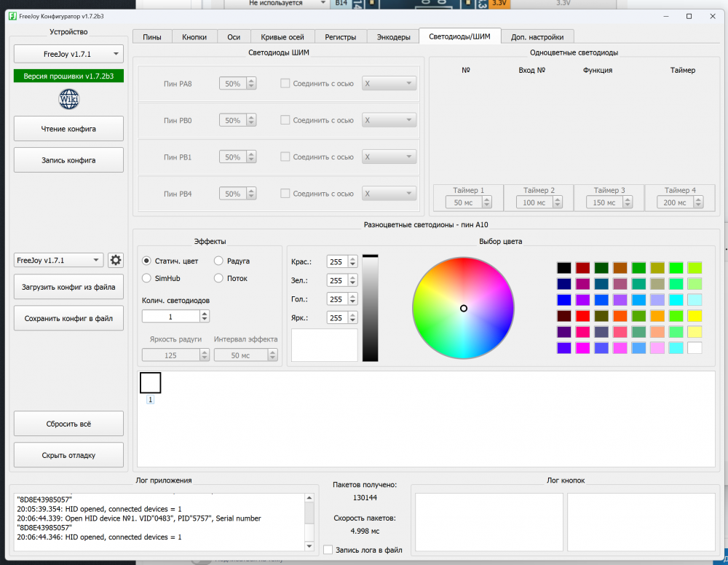
Task: Click the gear settings icon
Action: 115,260
